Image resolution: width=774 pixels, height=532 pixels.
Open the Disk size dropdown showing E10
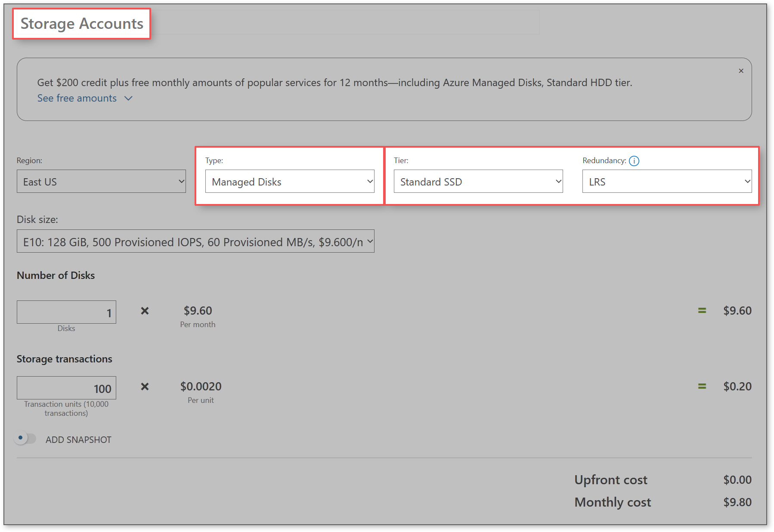(x=195, y=241)
